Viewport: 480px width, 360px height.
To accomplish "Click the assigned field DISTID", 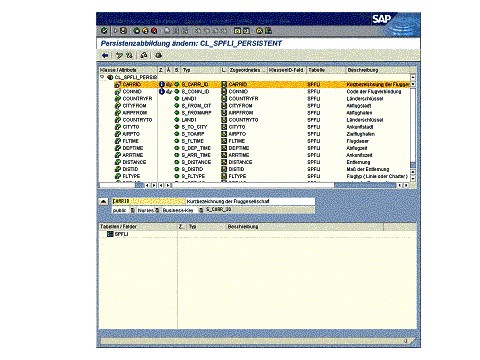I will coord(236,169).
